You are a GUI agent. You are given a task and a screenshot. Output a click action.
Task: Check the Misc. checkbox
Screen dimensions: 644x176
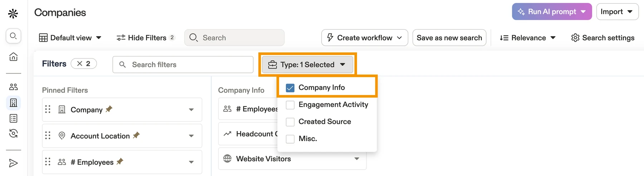click(x=290, y=139)
